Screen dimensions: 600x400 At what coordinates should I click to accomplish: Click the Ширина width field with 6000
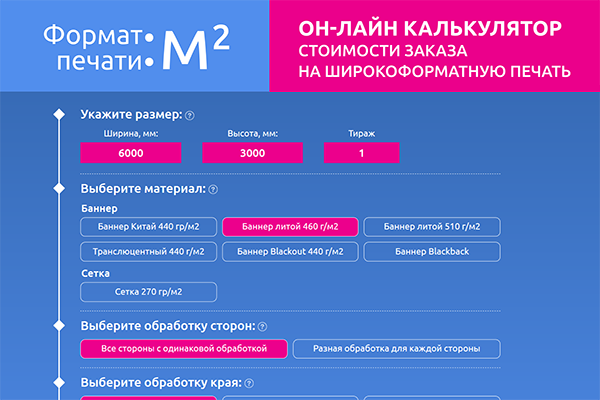[x=131, y=153]
